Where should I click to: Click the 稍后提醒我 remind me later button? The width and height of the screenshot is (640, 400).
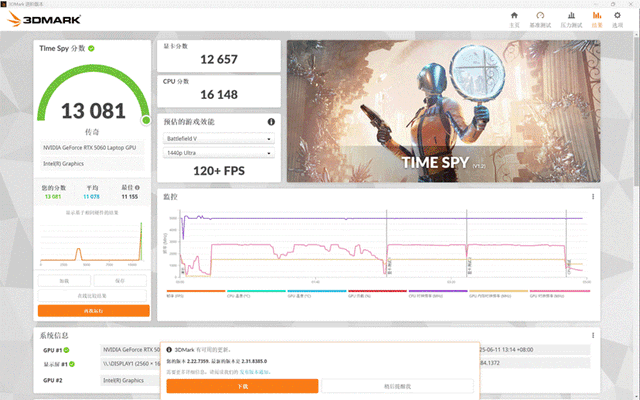(x=398, y=386)
